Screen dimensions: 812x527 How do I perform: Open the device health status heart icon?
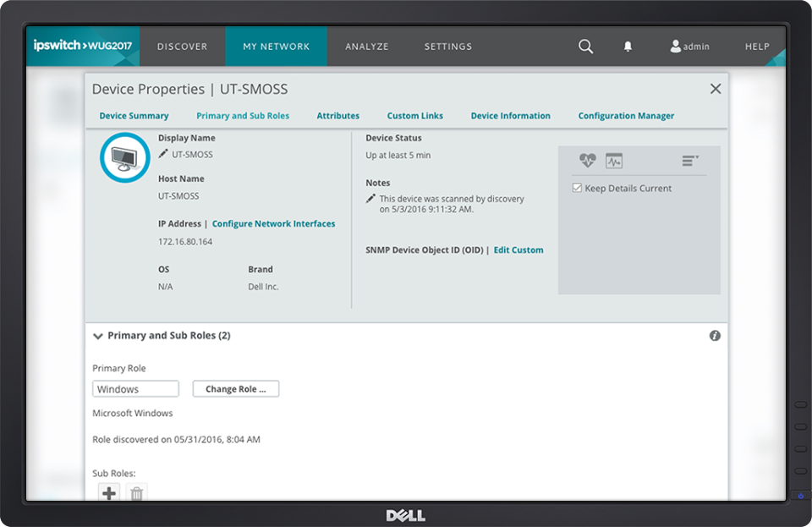(586, 160)
